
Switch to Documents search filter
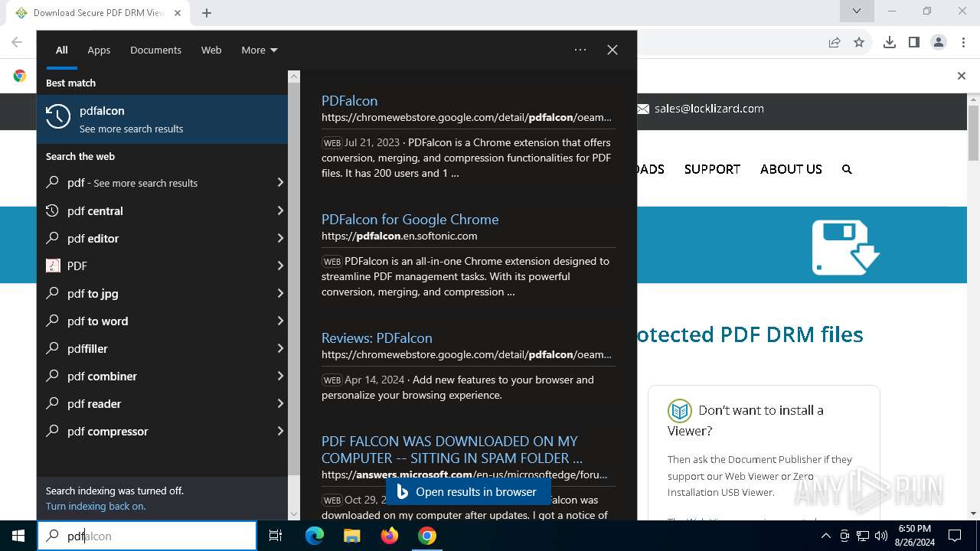(x=155, y=50)
